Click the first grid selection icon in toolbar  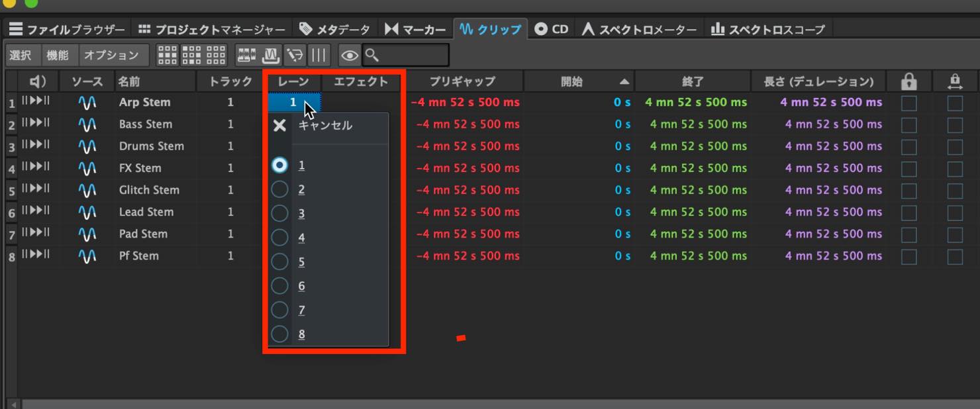(x=167, y=55)
